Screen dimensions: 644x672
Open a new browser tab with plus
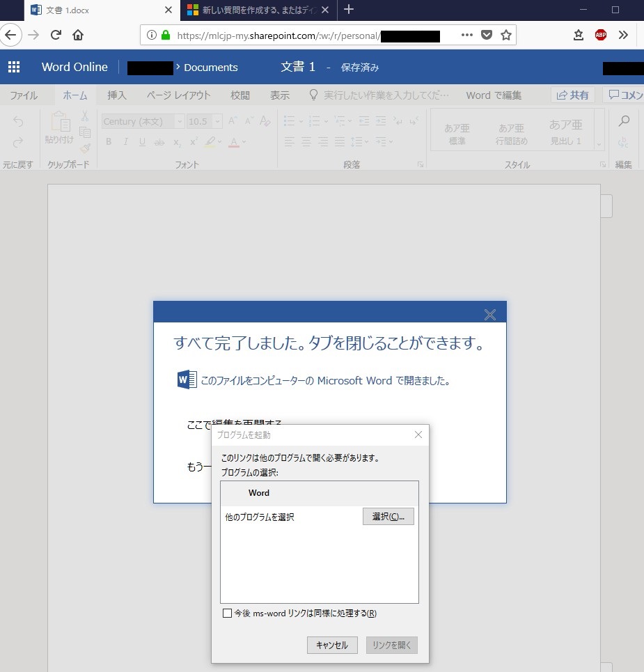pos(349,10)
